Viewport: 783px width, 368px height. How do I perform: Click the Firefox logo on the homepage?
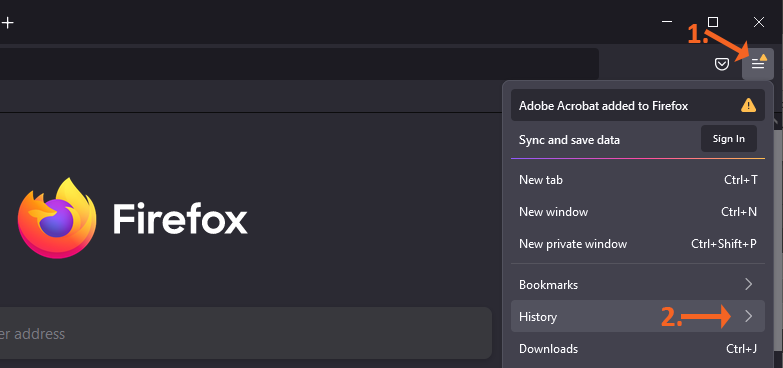coord(56,218)
